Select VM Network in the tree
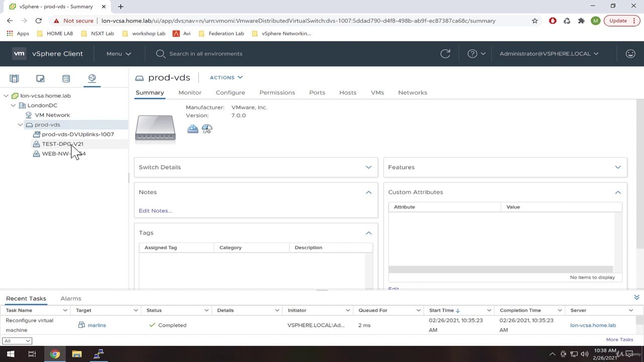Image resolution: width=644 pixels, height=362 pixels. coord(52,115)
